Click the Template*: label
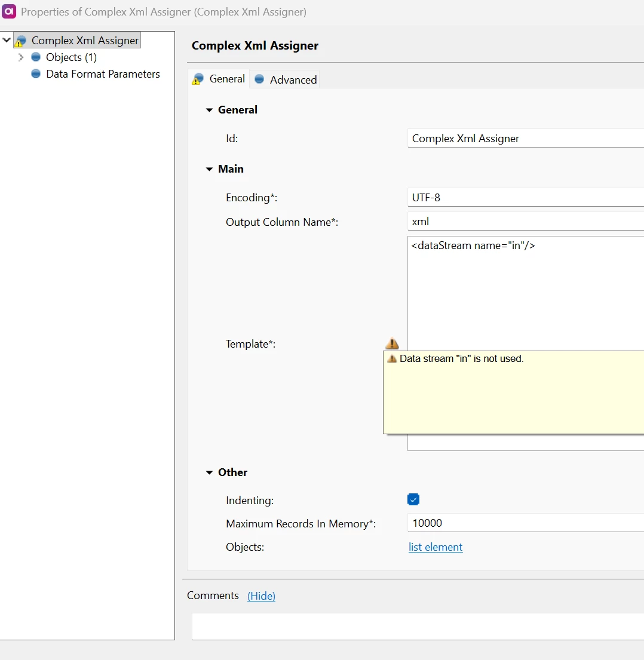 (x=250, y=344)
